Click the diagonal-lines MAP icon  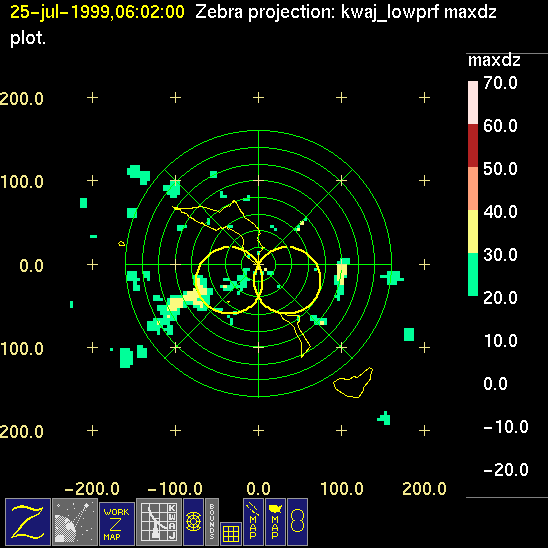tap(253, 522)
